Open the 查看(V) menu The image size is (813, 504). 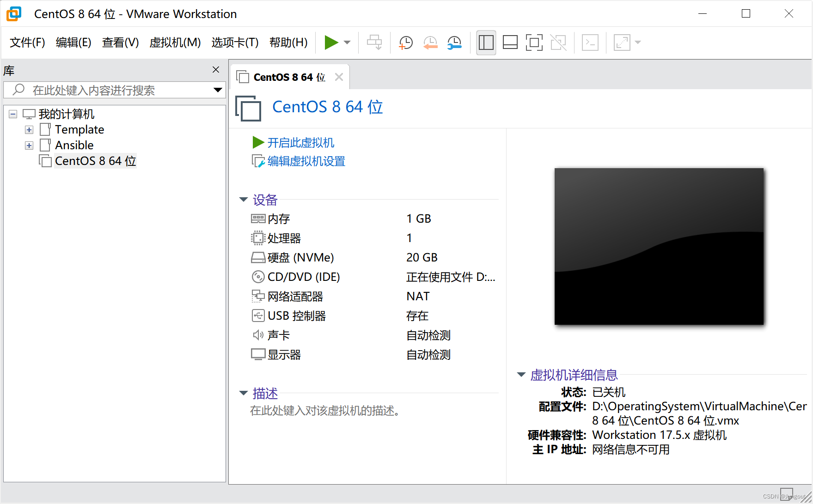120,43
